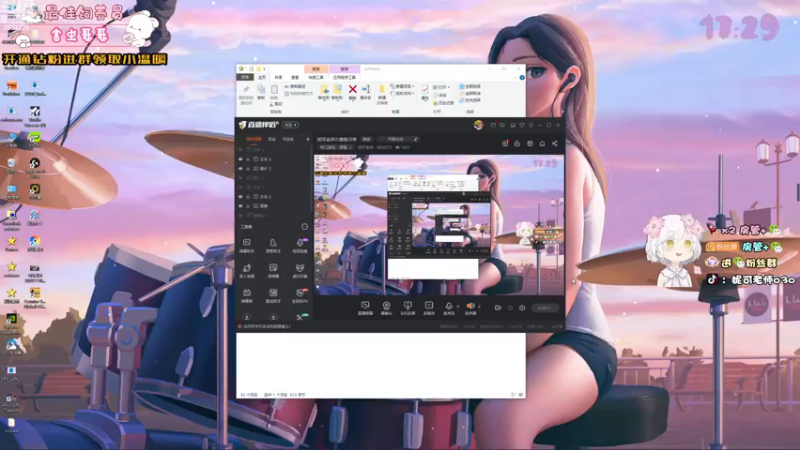
Task: Click the Paste icon in Explorer ribbon
Action: (x=274, y=90)
